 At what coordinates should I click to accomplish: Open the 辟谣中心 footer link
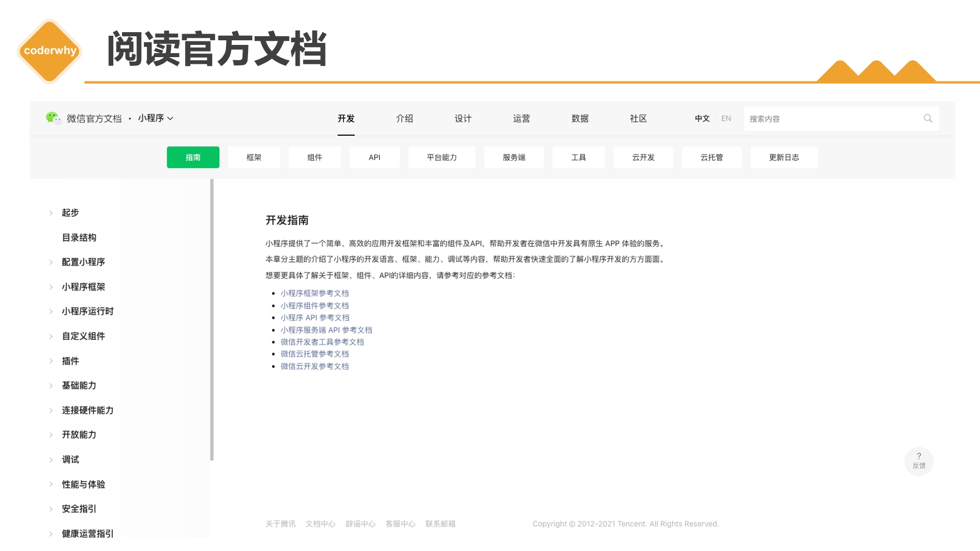pos(360,524)
